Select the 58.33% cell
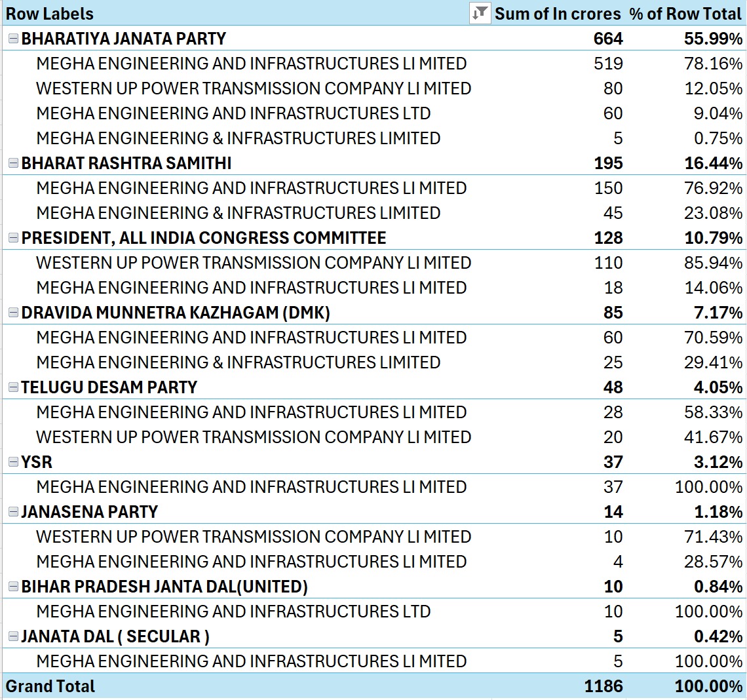The width and height of the screenshot is (747, 700). pos(713,412)
